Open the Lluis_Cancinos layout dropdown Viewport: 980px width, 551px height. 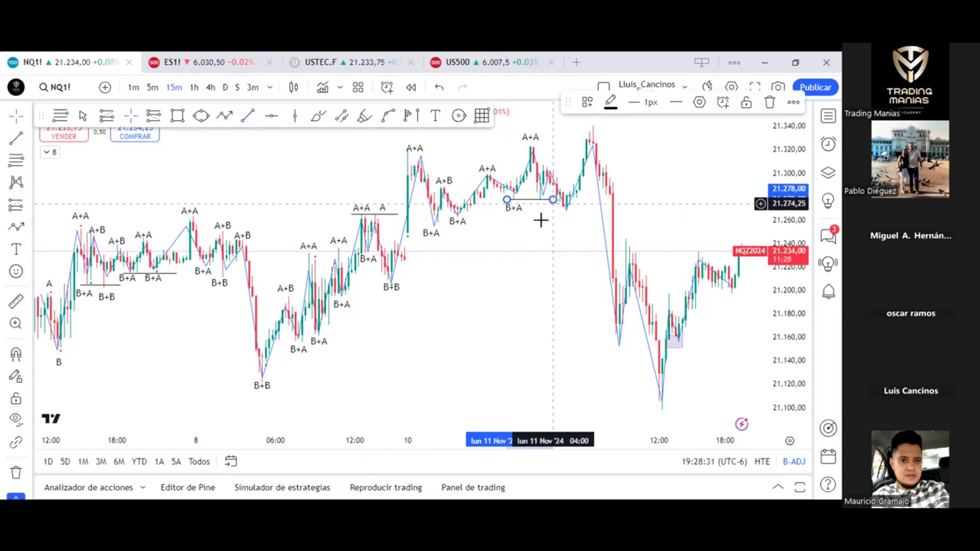click(684, 86)
